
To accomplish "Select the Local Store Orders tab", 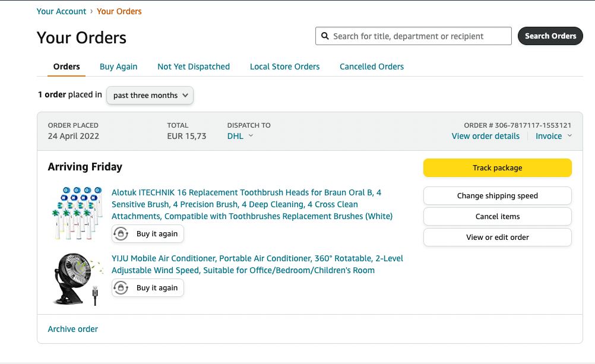I will coord(284,67).
